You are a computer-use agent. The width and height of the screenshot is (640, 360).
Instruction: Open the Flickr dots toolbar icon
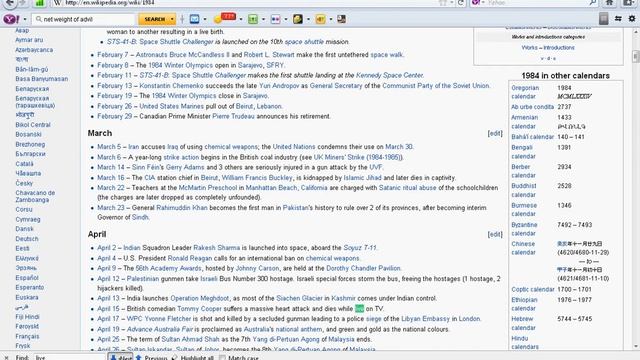pyautogui.click(x=276, y=19)
